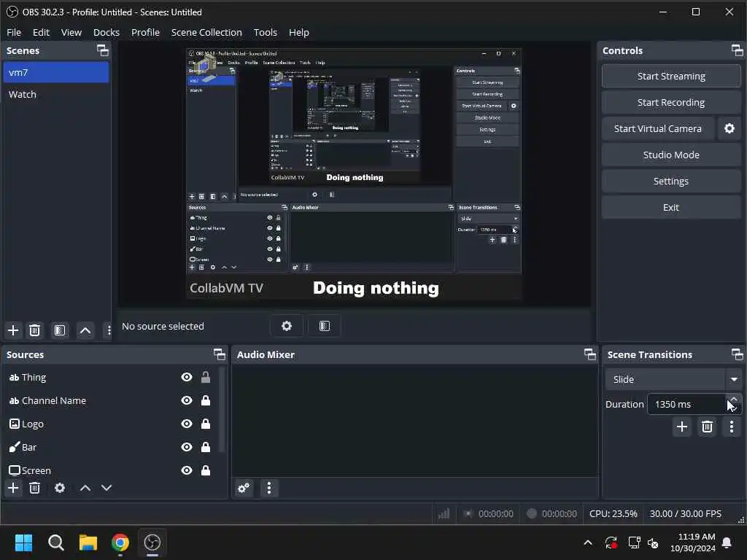Show hidden system tray icons
This screenshot has height=560, width=747.
(588, 542)
